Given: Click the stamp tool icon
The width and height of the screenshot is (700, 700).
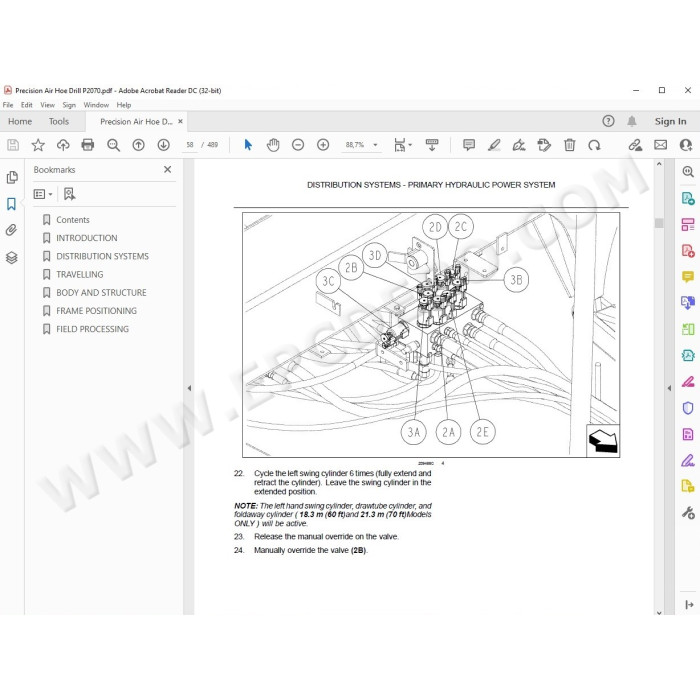Looking at the screenshot, I should pyautogui.click(x=544, y=145).
